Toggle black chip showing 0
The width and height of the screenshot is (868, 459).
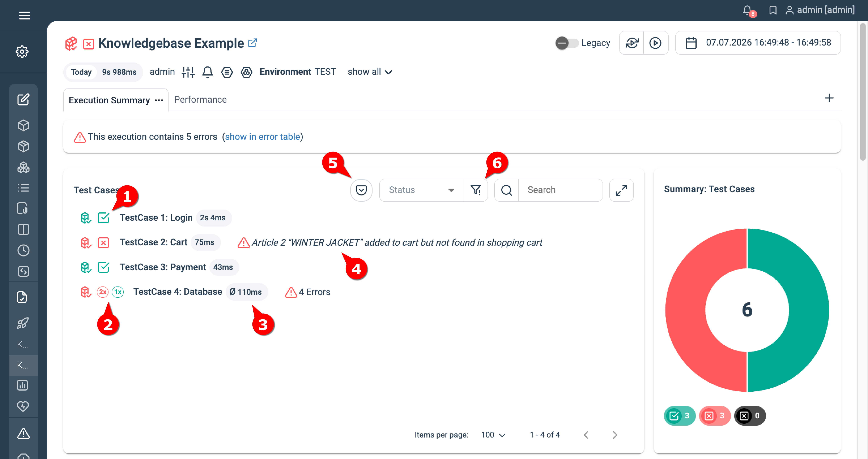click(x=750, y=416)
